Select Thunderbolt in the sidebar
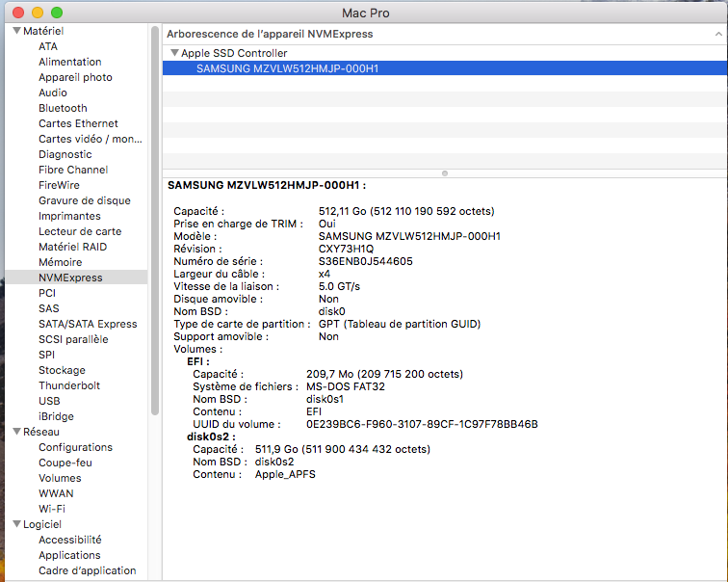 point(68,385)
